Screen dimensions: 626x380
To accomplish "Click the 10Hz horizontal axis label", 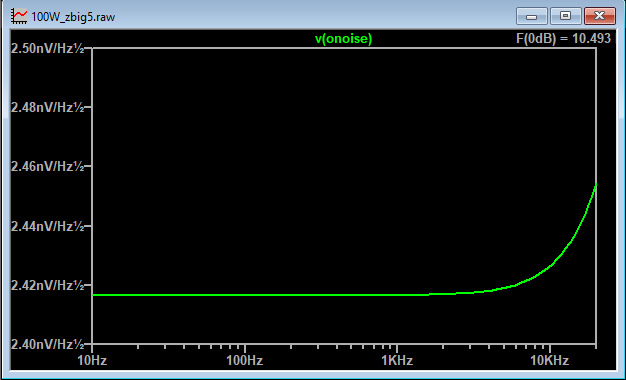I will pyautogui.click(x=92, y=361).
